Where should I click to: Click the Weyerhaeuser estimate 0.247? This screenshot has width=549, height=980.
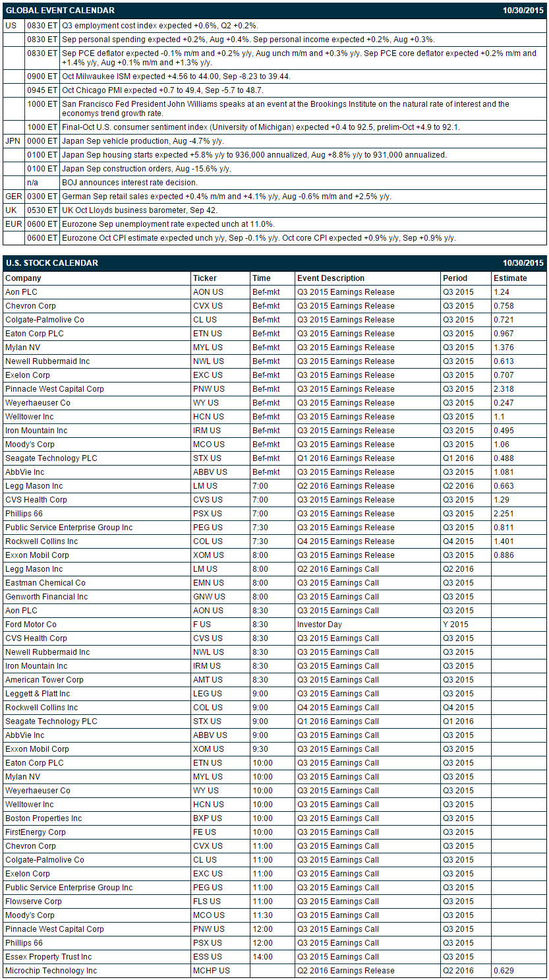coord(504,403)
